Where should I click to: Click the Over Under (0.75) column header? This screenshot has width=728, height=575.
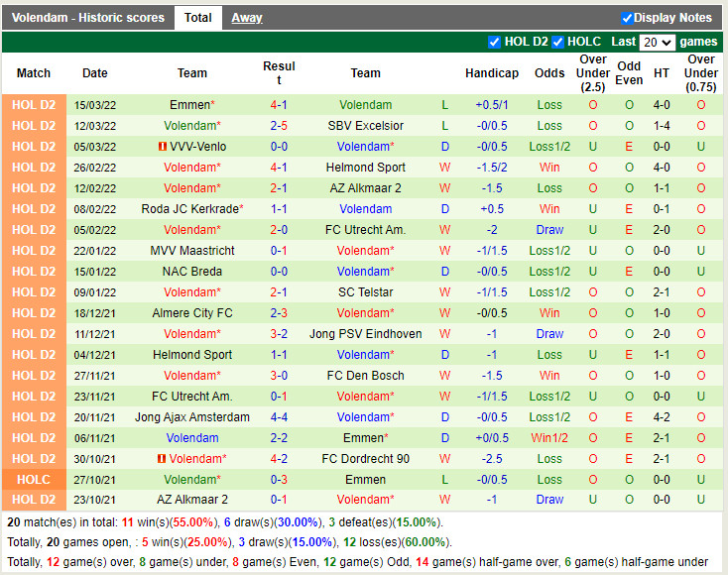point(700,73)
